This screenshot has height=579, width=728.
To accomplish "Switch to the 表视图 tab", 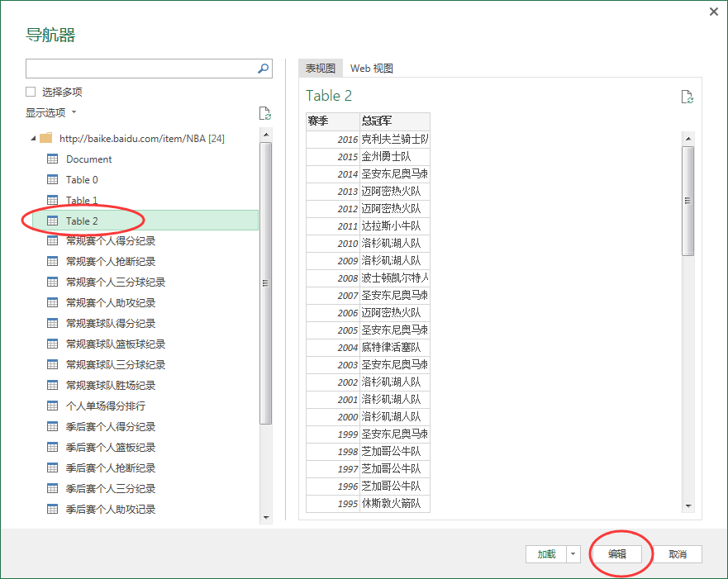I will 321,69.
